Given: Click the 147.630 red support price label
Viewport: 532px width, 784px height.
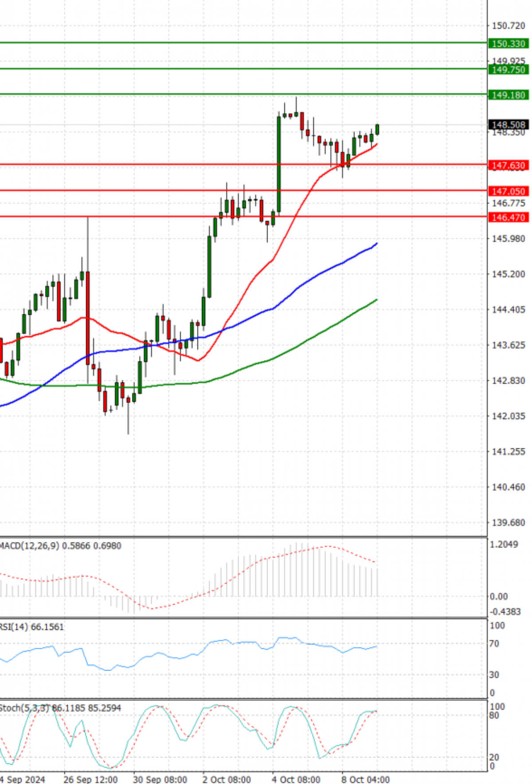Looking at the screenshot, I should pyautogui.click(x=508, y=165).
